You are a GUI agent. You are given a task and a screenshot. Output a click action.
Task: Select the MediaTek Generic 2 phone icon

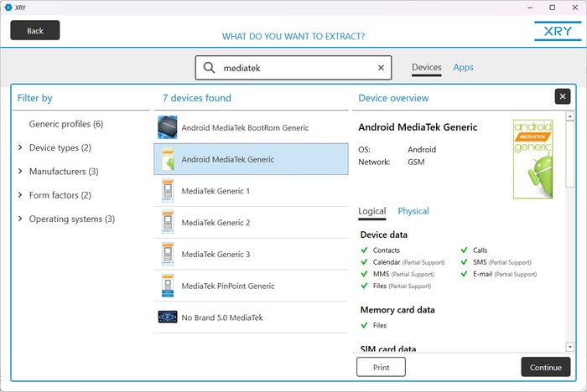coord(168,223)
